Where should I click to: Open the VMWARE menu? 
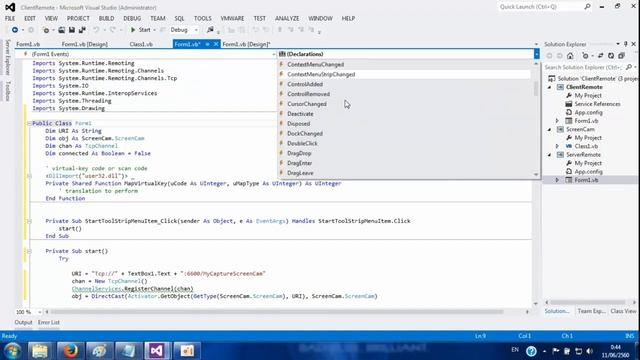tap(232, 18)
